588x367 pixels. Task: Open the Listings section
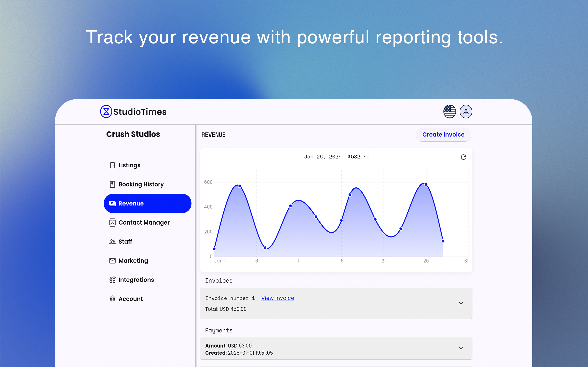[147, 165]
